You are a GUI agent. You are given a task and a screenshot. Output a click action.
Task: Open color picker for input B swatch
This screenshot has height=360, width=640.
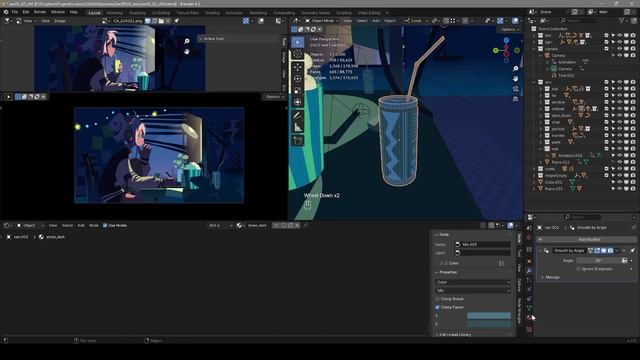click(x=489, y=324)
